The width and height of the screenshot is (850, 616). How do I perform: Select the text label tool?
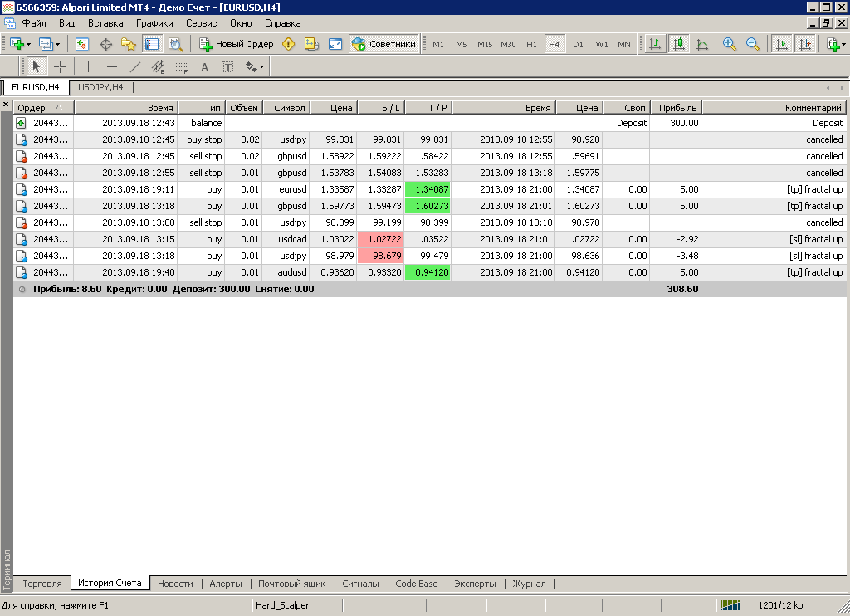point(204,66)
